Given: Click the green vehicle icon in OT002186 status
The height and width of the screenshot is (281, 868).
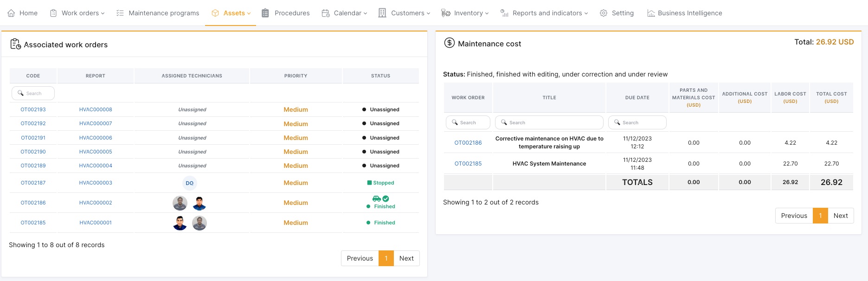Looking at the screenshot, I should [377, 198].
